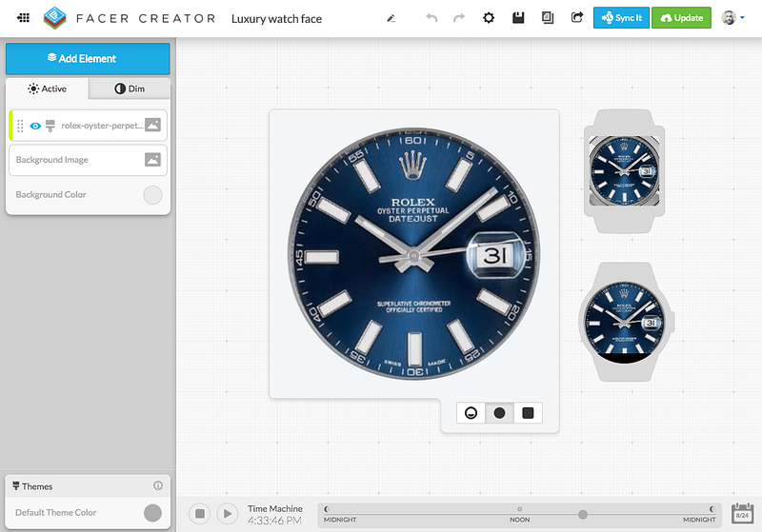Viewport: 762px width, 532px height.
Task: Open the user profile avatar
Action: pos(729,18)
